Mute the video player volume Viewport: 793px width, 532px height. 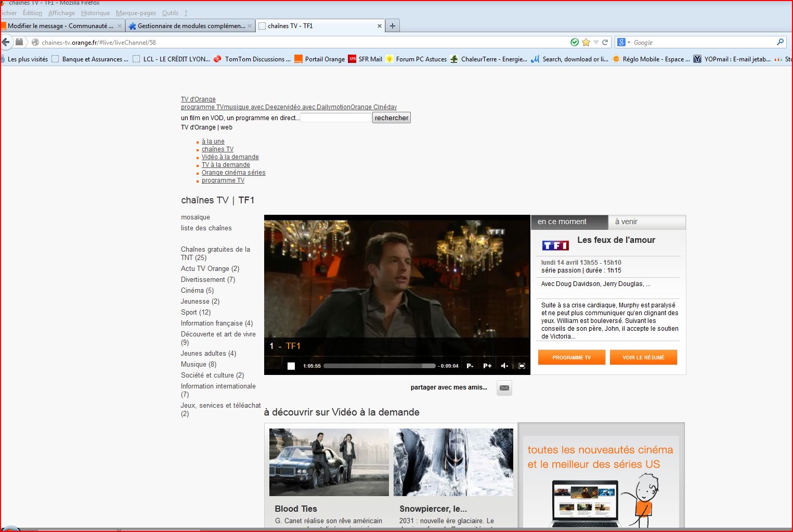pyautogui.click(x=504, y=366)
